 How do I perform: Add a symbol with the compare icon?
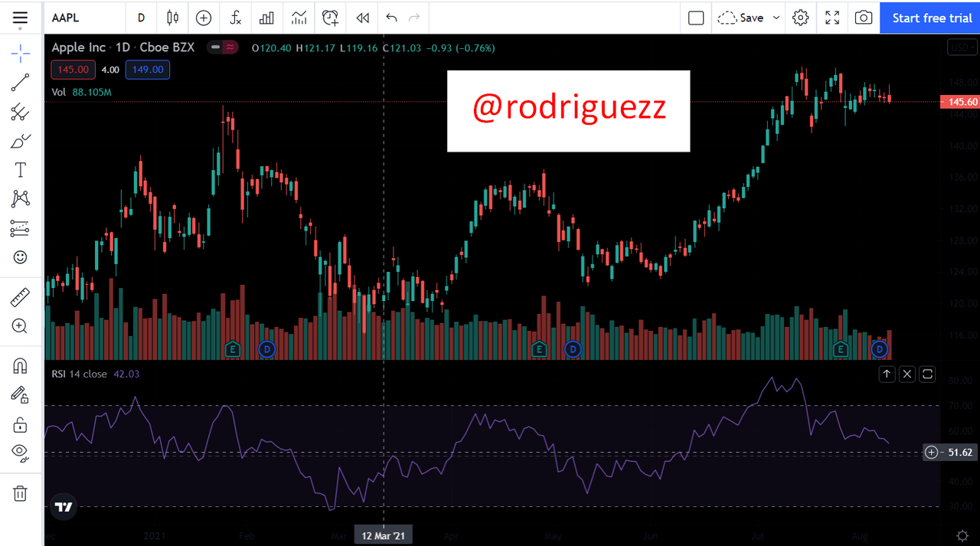point(204,18)
